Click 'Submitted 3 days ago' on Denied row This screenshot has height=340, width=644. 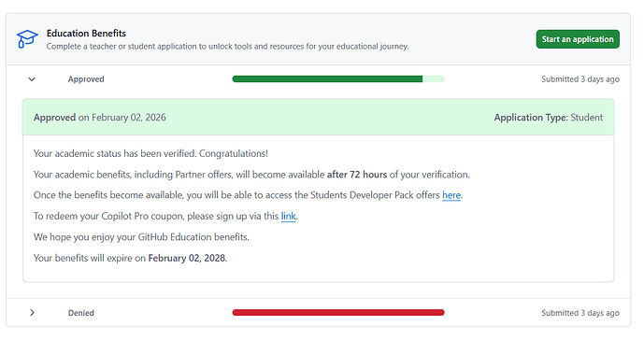pyautogui.click(x=580, y=313)
